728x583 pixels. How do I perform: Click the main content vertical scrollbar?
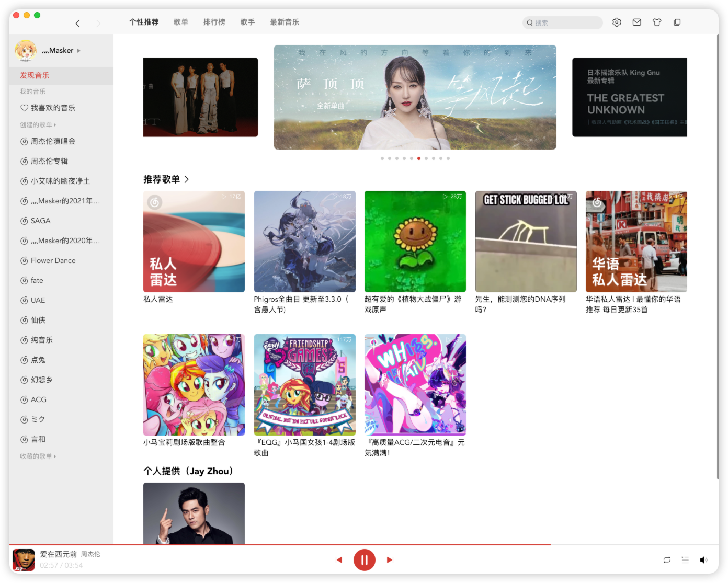click(717, 256)
